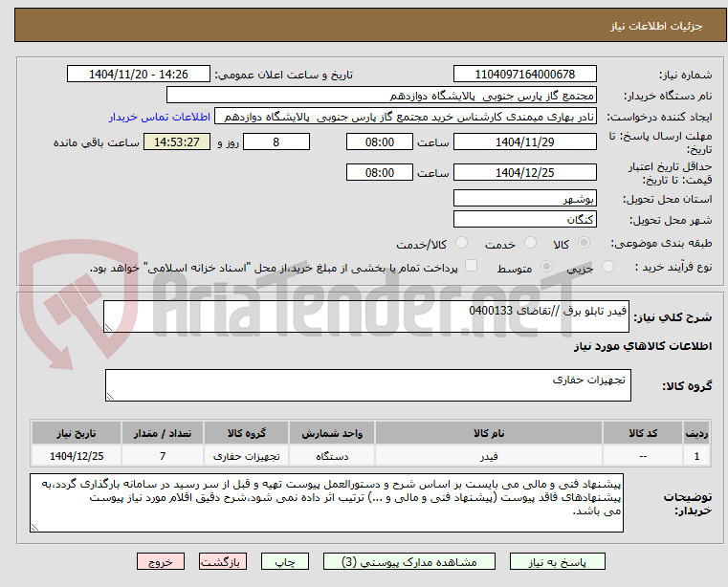Click the resize grip of شرح کلی نیاز box

[x=108, y=328]
